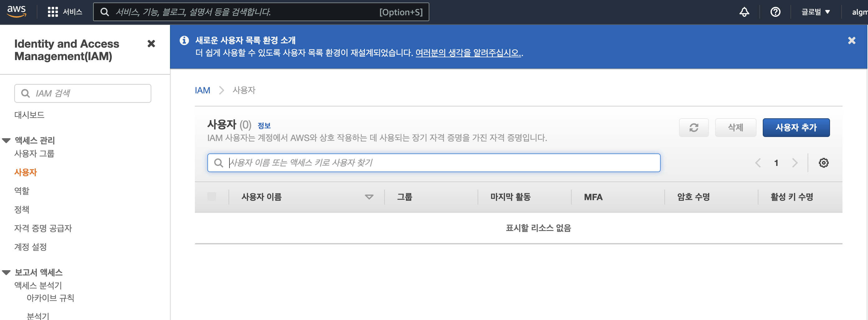Open 액세스 분석기 in the sidebar
This screenshot has width=868, height=320.
click(x=38, y=286)
